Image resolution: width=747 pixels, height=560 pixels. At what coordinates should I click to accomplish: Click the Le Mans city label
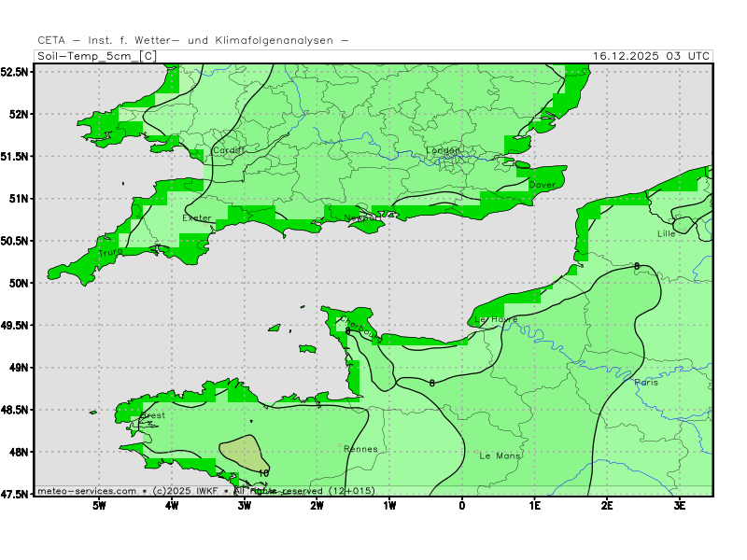500,455
